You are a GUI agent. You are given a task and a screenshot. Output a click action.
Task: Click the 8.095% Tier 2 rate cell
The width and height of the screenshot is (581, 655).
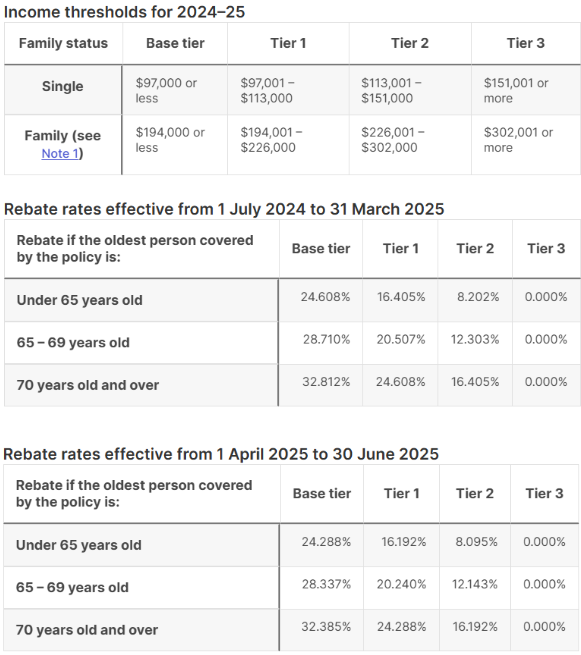click(475, 545)
